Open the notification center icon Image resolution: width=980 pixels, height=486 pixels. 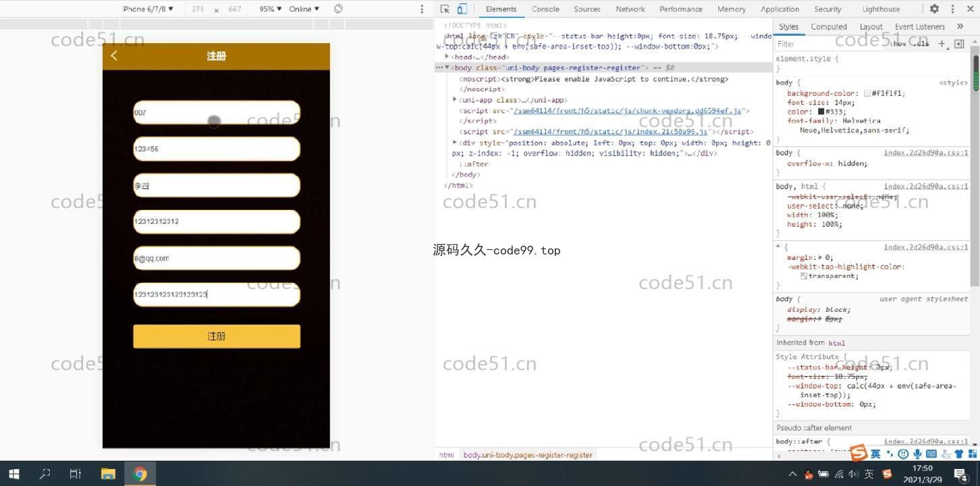coord(961,474)
